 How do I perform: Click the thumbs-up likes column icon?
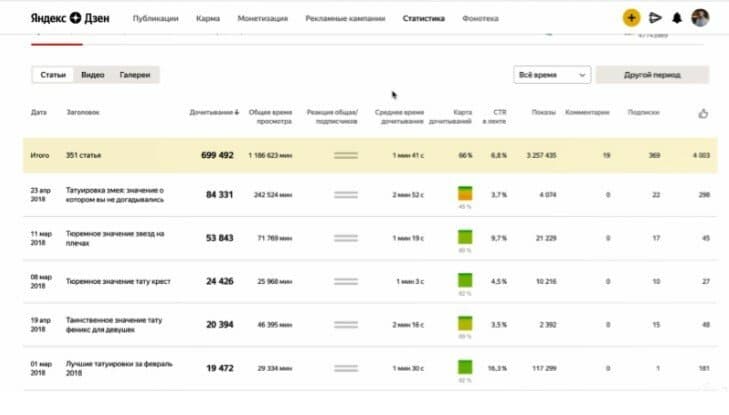703,113
